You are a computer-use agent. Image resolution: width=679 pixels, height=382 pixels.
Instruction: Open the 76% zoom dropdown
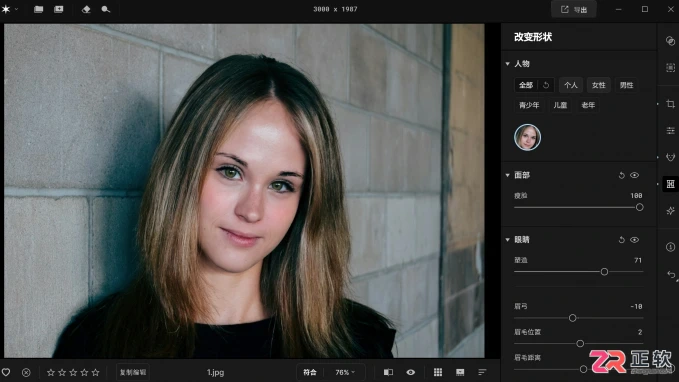click(345, 372)
